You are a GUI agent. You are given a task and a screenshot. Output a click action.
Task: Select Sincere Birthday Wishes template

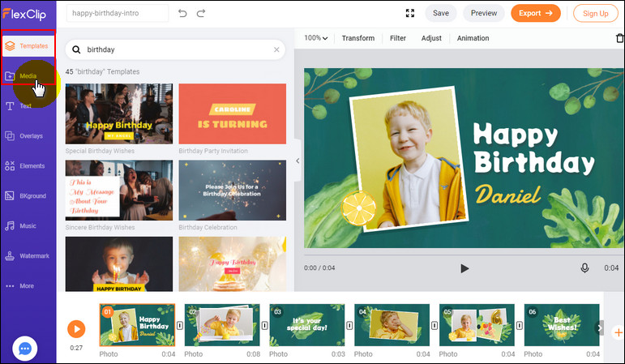tap(119, 191)
